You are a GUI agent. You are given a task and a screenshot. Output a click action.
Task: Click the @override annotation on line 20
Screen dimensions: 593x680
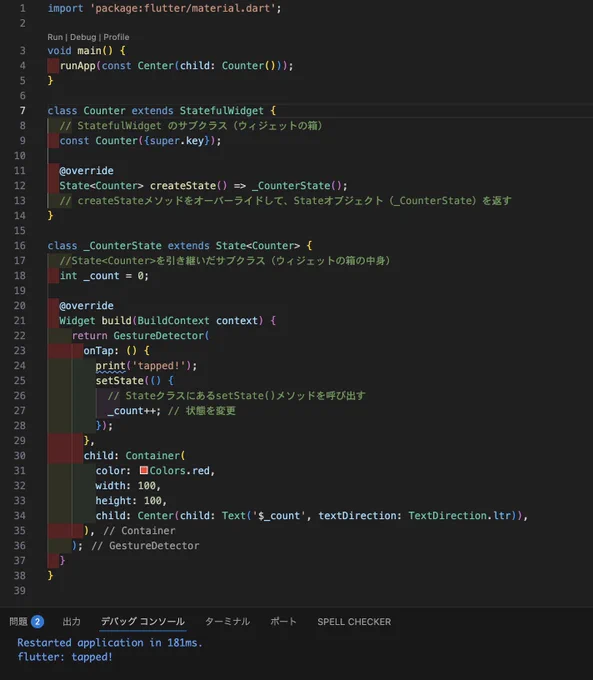click(86, 305)
